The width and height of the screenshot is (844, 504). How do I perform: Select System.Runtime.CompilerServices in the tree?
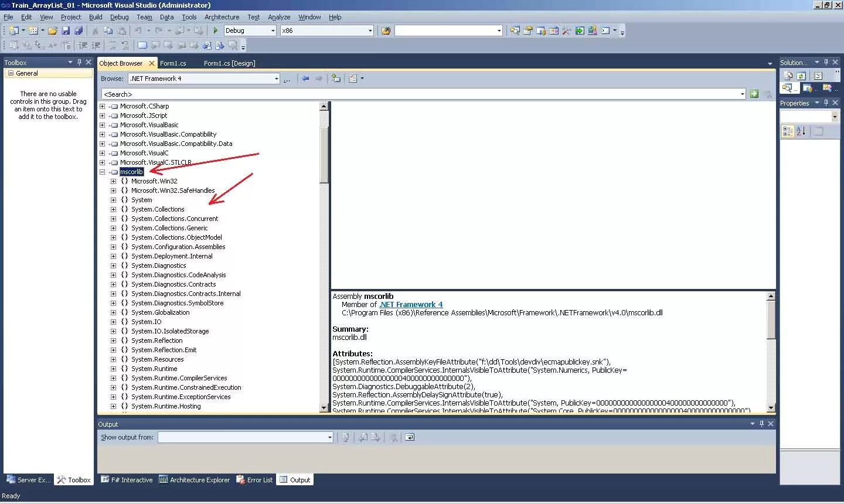click(x=179, y=378)
